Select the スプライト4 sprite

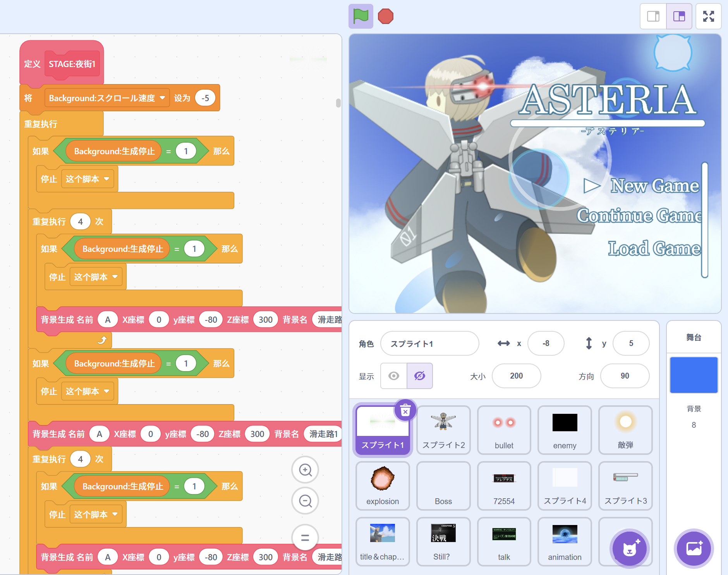click(565, 485)
